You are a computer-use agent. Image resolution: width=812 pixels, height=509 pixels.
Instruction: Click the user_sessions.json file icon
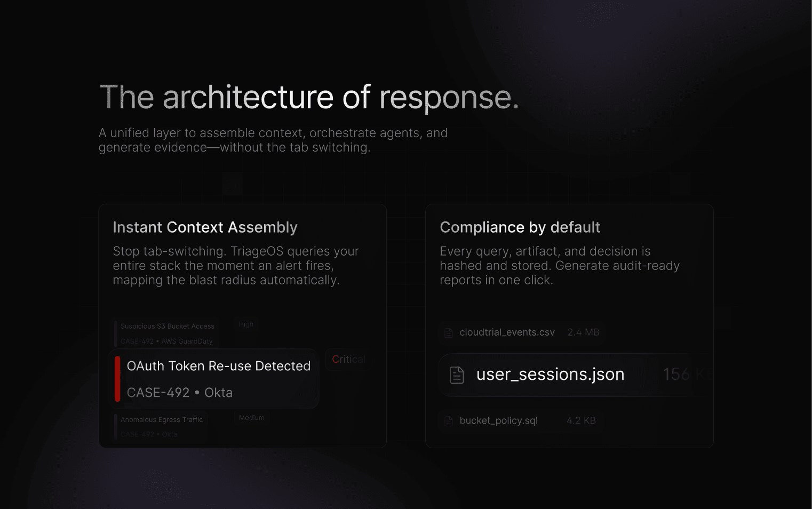click(x=457, y=375)
